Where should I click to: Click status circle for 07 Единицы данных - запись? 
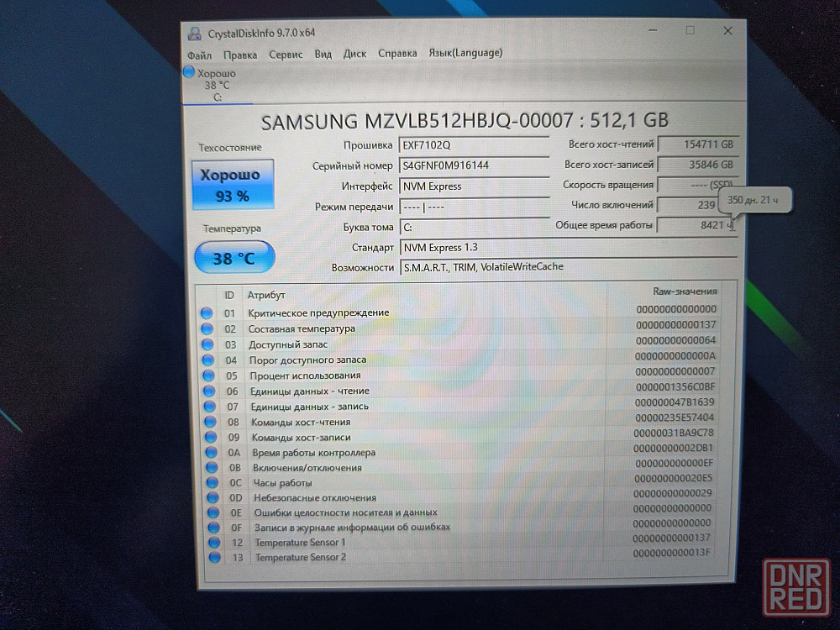coord(210,406)
